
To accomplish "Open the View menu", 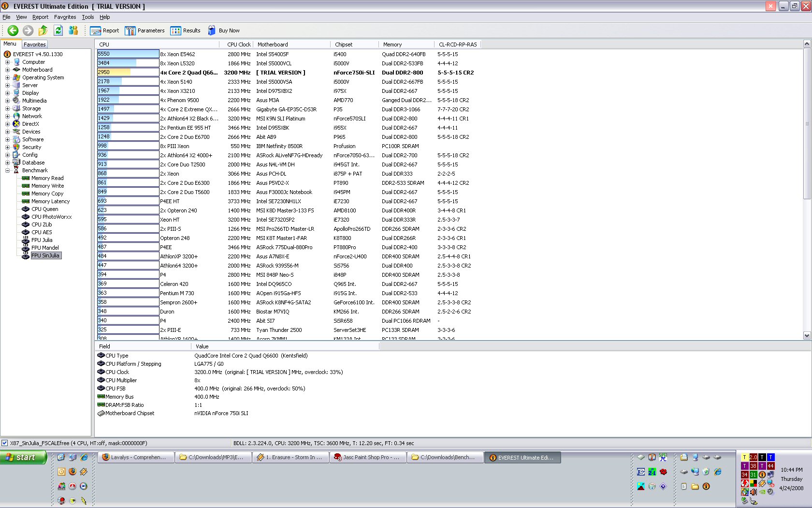I will point(21,17).
